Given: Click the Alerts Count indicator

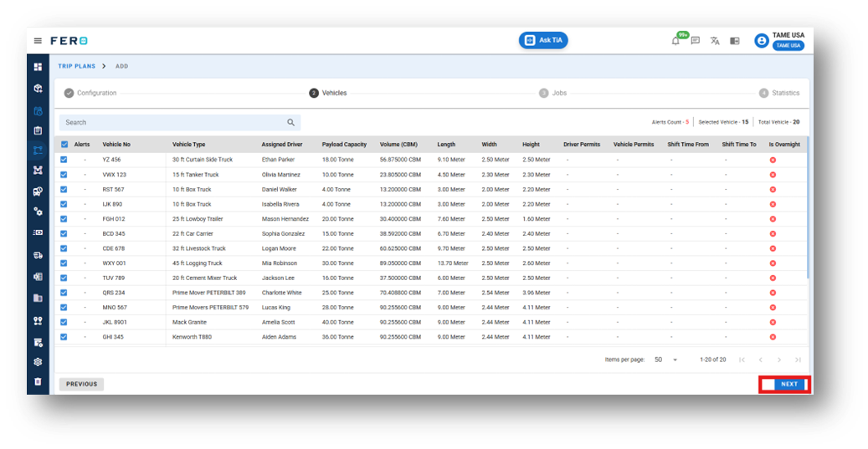Looking at the screenshot, I should (x=670, y=122).
